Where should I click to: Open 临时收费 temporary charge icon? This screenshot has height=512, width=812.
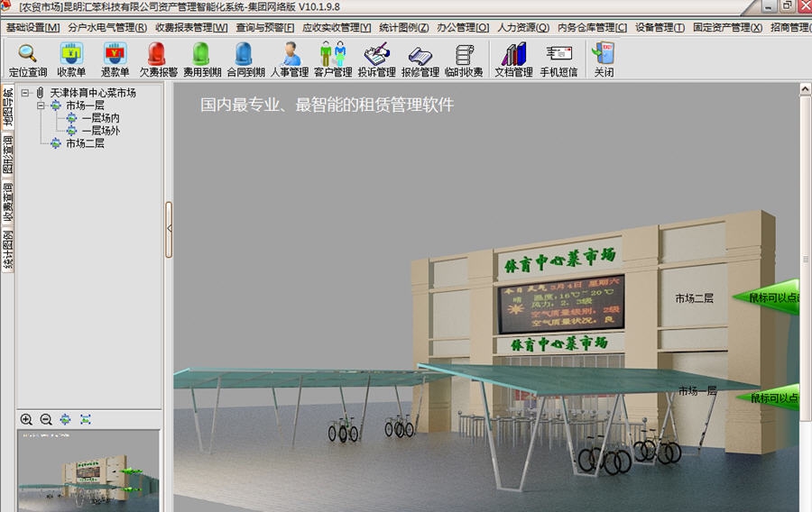click(x=464, y=59)
